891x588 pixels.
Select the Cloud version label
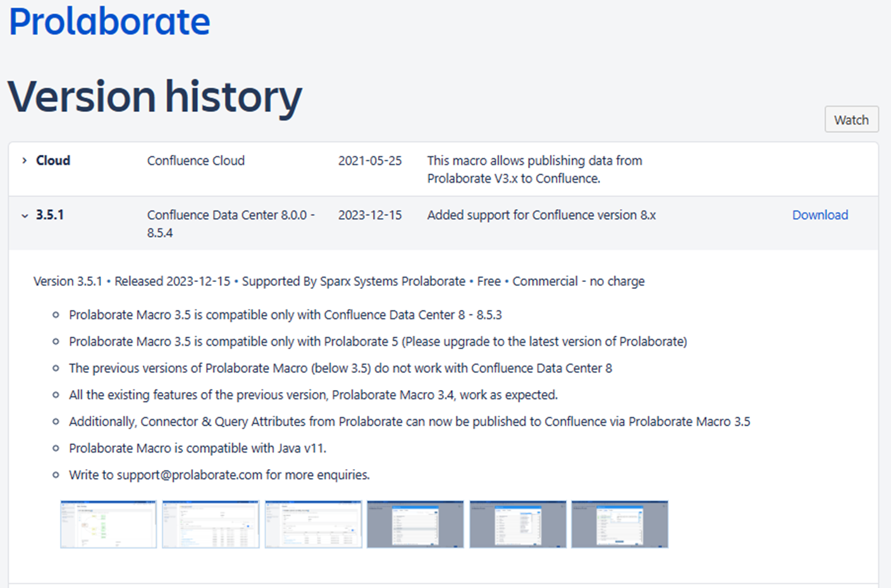pyautogui.click(x=53, y=161)
